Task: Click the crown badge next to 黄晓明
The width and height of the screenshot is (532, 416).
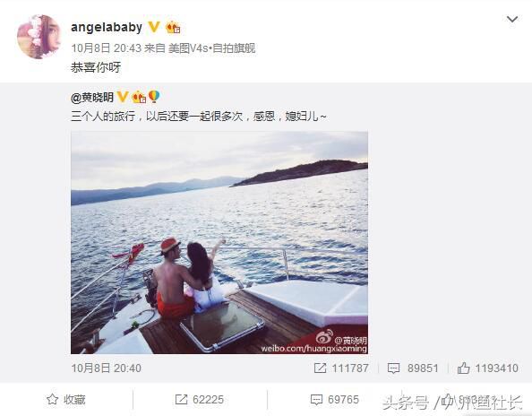Action: pos(139,97)
